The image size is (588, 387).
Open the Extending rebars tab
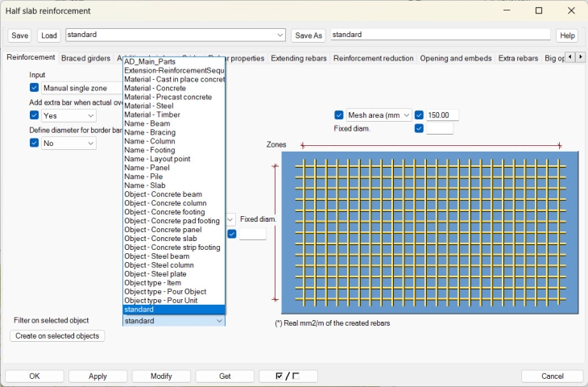(299, 58)
